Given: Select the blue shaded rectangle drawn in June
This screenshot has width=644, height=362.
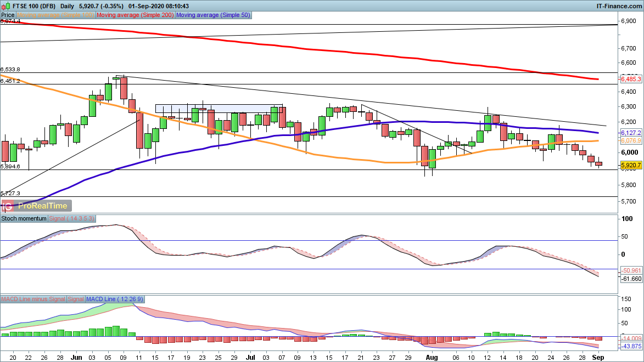Looking at the screenshot, I should coord(219,109).
